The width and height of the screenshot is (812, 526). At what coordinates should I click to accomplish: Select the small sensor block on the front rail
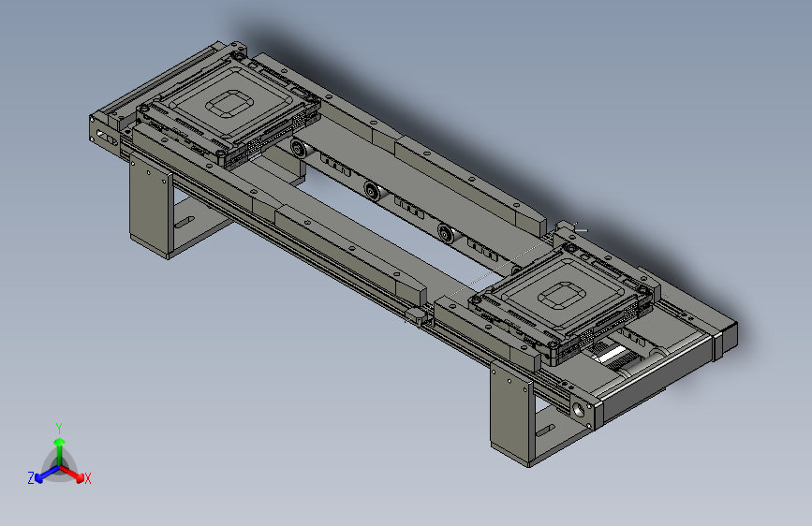415,315
